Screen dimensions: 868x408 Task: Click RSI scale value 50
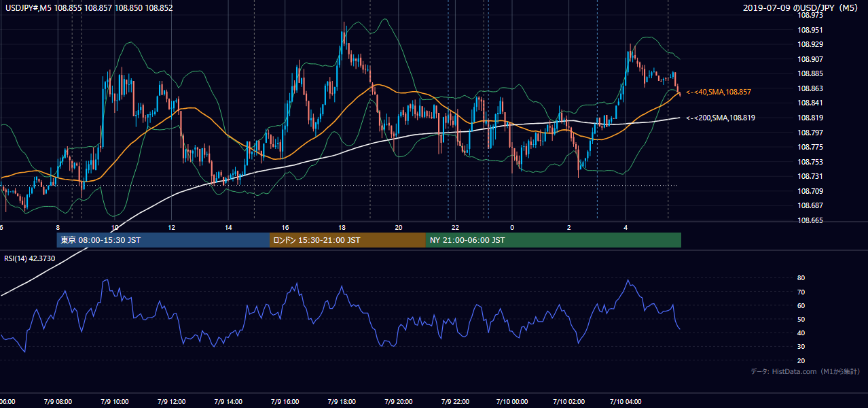(801, 319)
